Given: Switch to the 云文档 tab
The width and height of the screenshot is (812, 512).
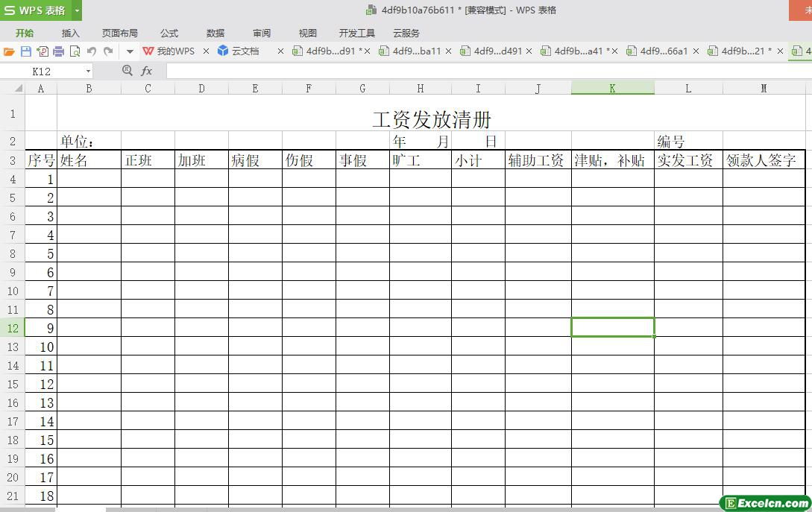Looking at the screenshot, I should pyautogui.click(x=239, y=51).
